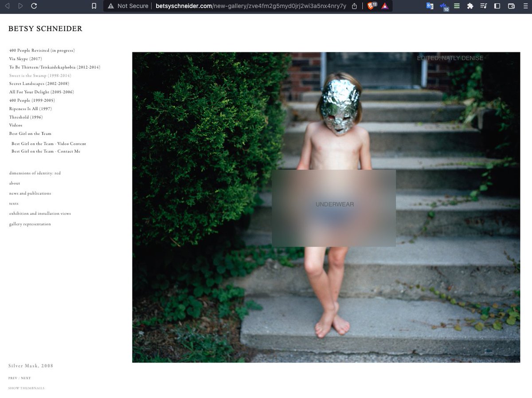Image resolution: width=532 pixels, height=398 pixels.
Task: Open the Brave Shields lion icon
Action: pos(371,6)
